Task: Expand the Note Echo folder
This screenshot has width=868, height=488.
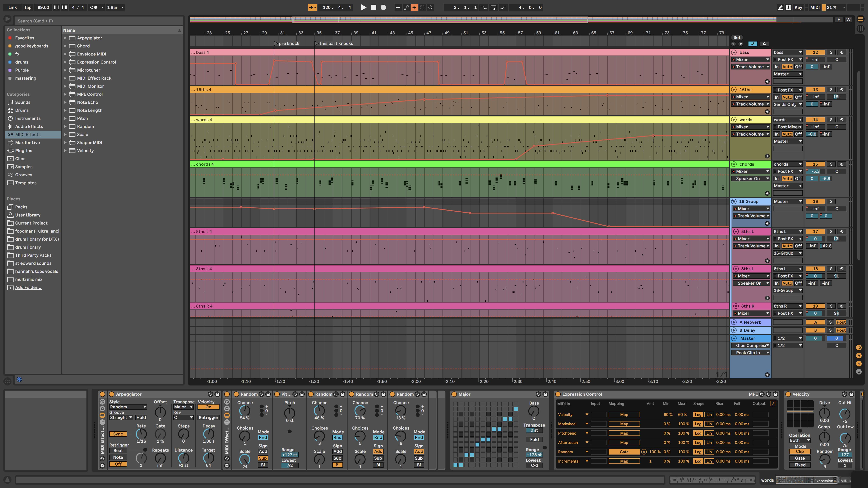Action: pyautogui.click(x=65, y=102)
